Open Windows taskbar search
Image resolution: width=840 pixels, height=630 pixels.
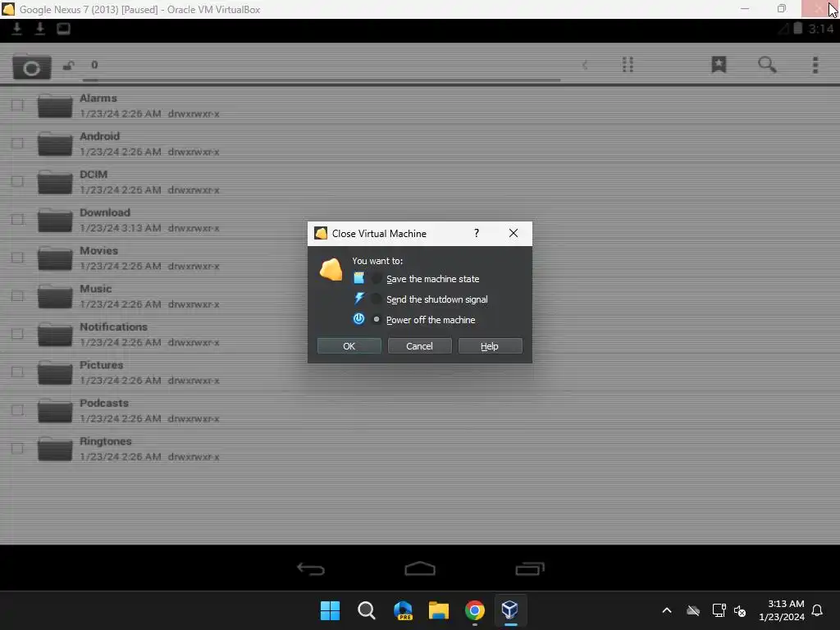tap(367, 610)
